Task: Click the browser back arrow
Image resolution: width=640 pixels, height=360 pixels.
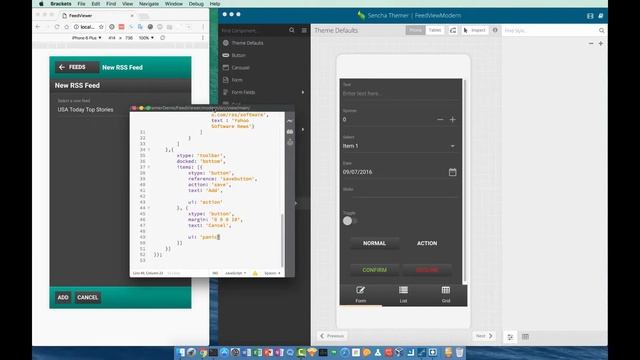Action: (x=38, y=27)
